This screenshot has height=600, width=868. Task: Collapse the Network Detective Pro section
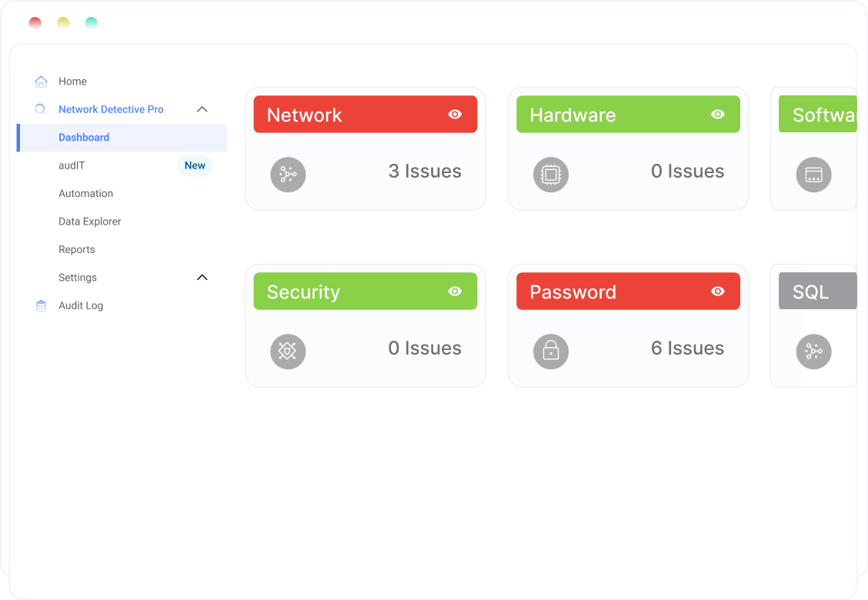tap(202, 109)
